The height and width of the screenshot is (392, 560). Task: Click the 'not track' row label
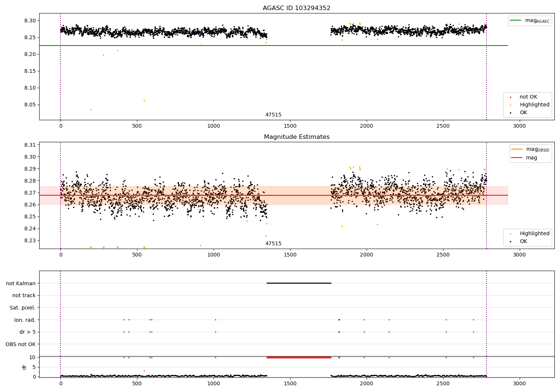[x=24, y=295]
